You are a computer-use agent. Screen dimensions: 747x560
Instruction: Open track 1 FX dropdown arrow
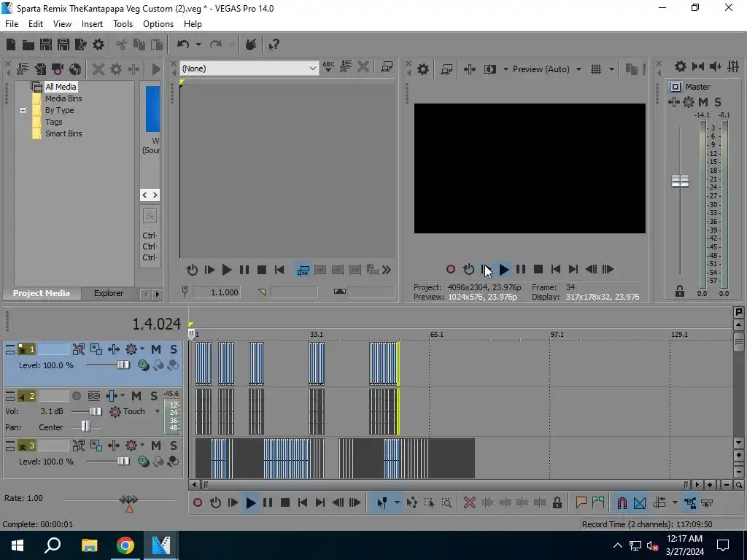tap(142, 349)
